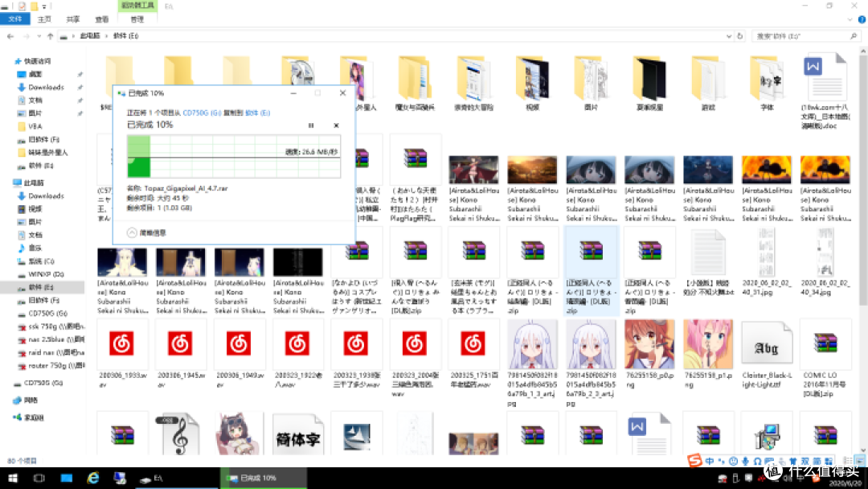Open raid nas network drive in sidebar
The image size is (868, 489).
click(x=56, y=353)
